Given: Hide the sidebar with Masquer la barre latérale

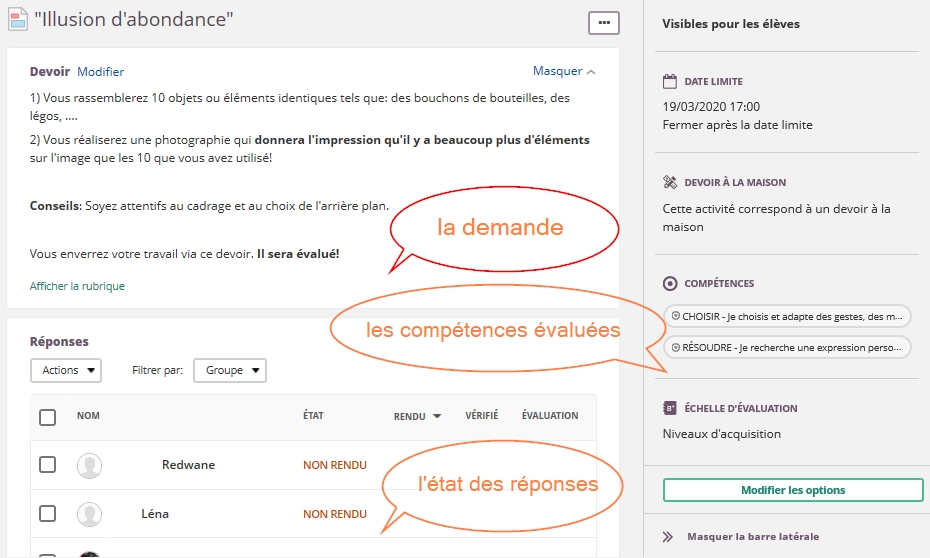Looking at the screenshot, I should tap(752, 537).
